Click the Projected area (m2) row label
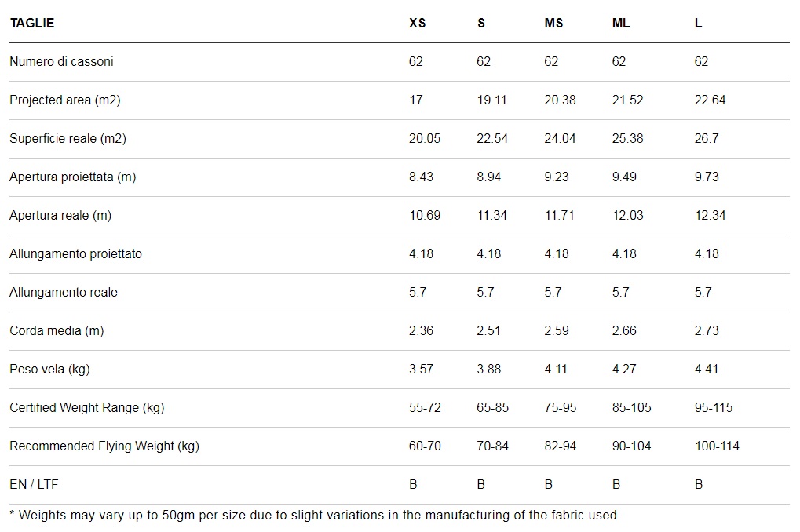 (65, 100)
